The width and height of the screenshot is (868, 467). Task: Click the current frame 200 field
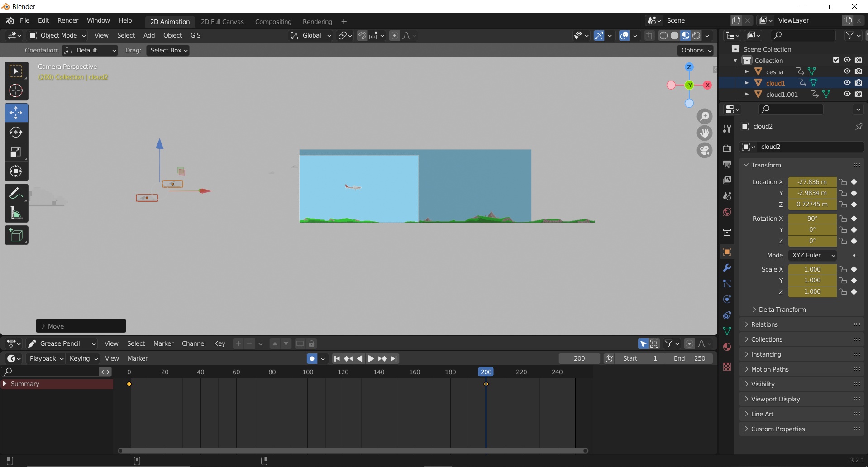579,358
